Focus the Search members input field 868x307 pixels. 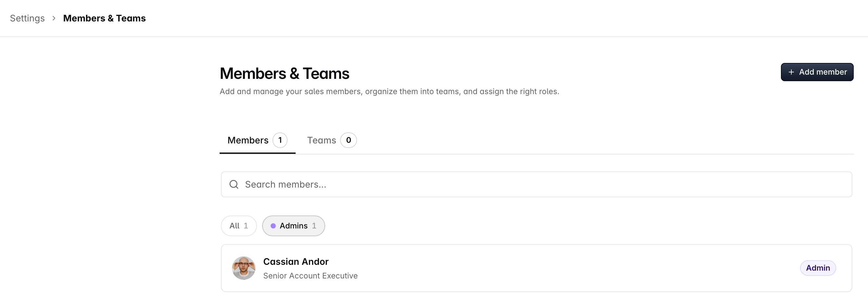(536, 184)
